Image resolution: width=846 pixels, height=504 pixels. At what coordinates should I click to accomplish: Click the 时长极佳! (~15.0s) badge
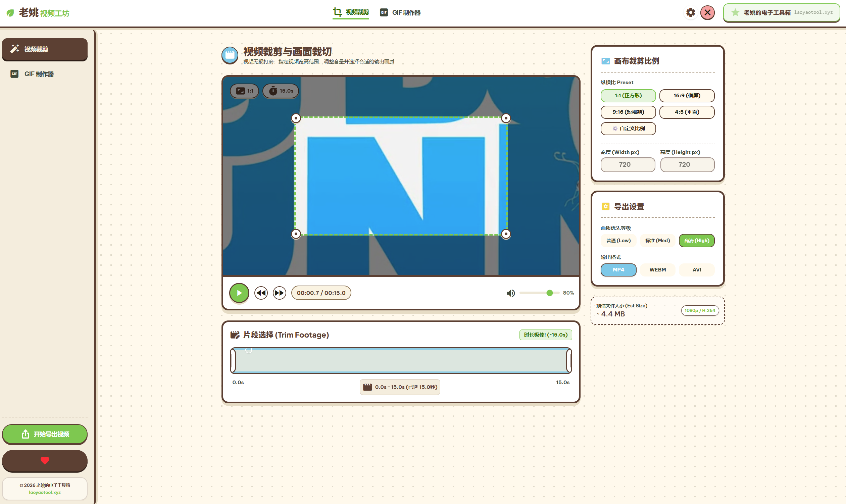click(x=545, y=335)
